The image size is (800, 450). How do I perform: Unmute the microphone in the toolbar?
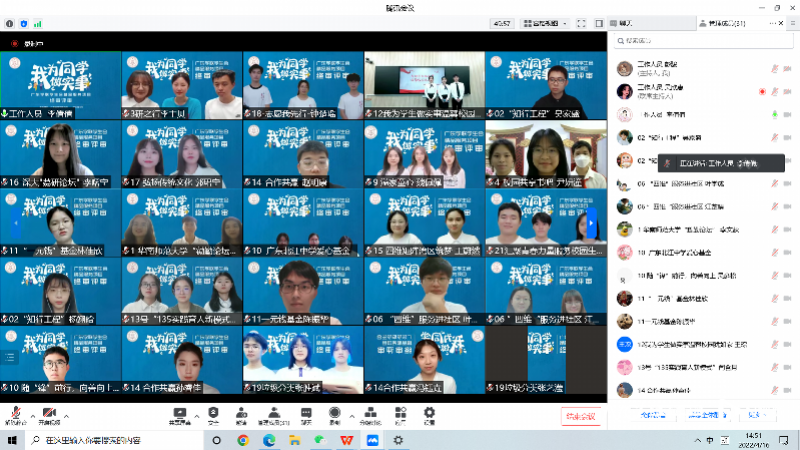tap(15, 416)
